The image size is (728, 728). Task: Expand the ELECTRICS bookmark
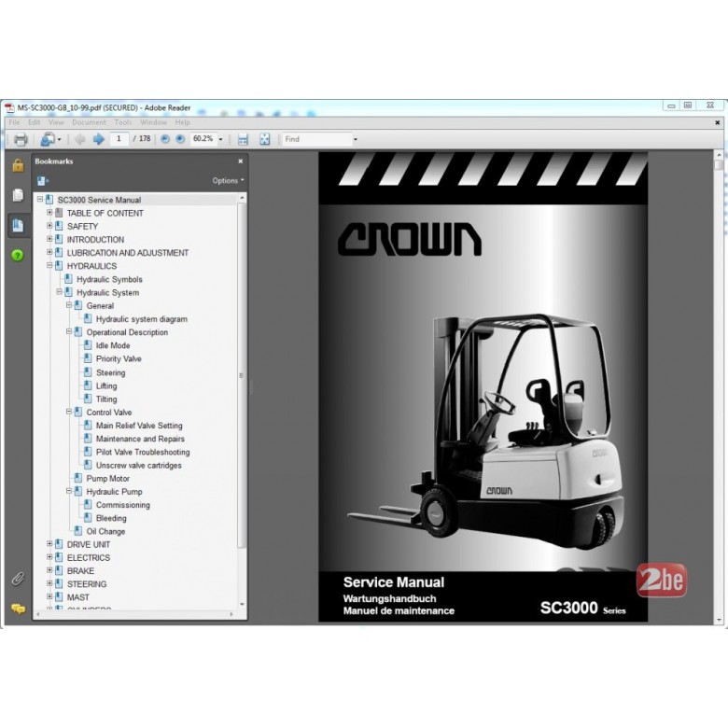(49, 556)
